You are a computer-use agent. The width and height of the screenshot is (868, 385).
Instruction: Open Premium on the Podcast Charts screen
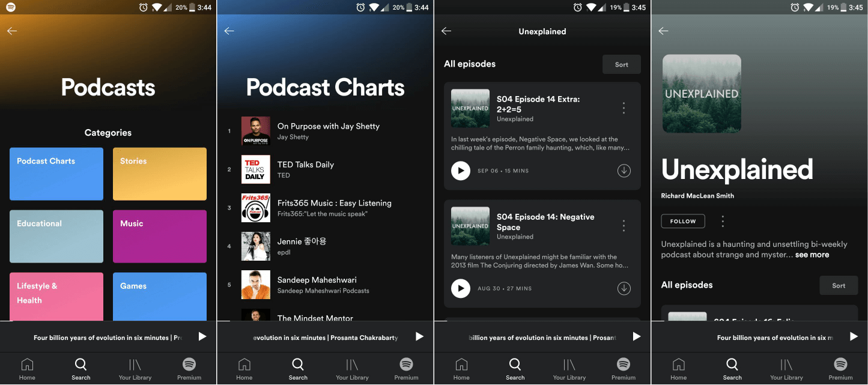[406, 369]
